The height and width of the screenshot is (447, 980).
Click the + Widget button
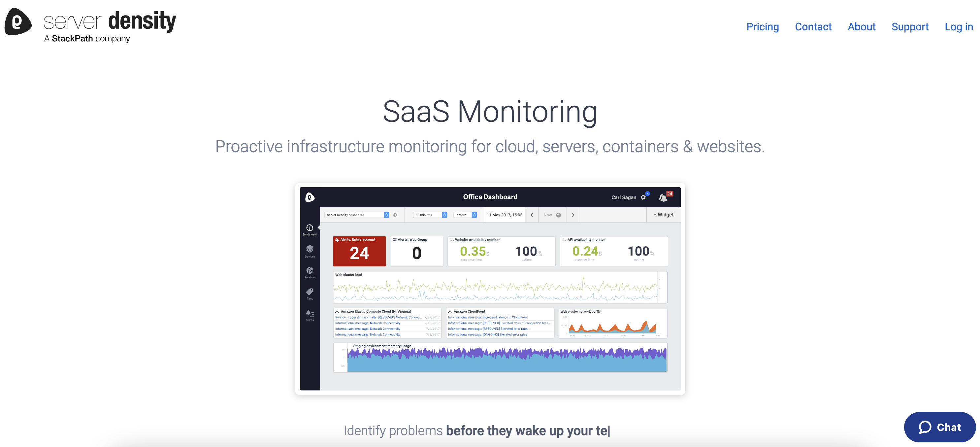[x=664, y=215]
